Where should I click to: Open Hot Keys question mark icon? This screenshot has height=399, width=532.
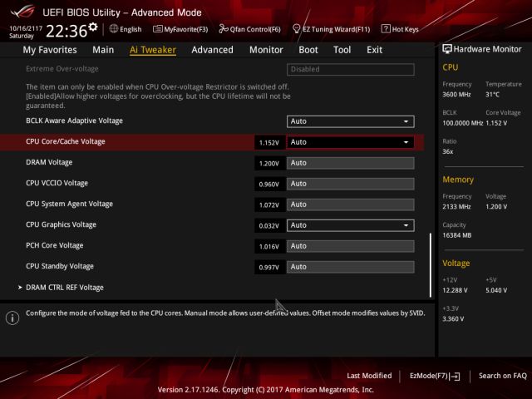[x=386, y=29]
